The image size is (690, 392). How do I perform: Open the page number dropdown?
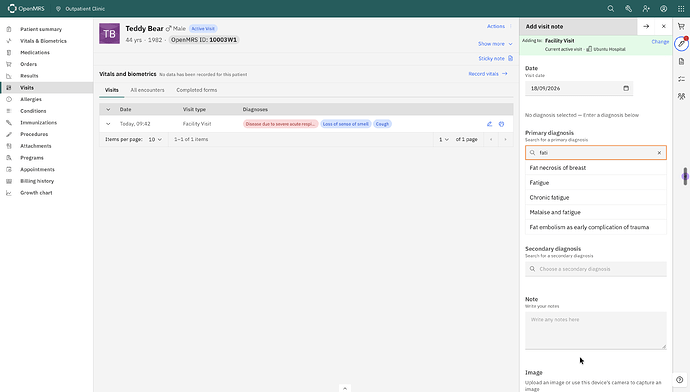click(444, 139)
